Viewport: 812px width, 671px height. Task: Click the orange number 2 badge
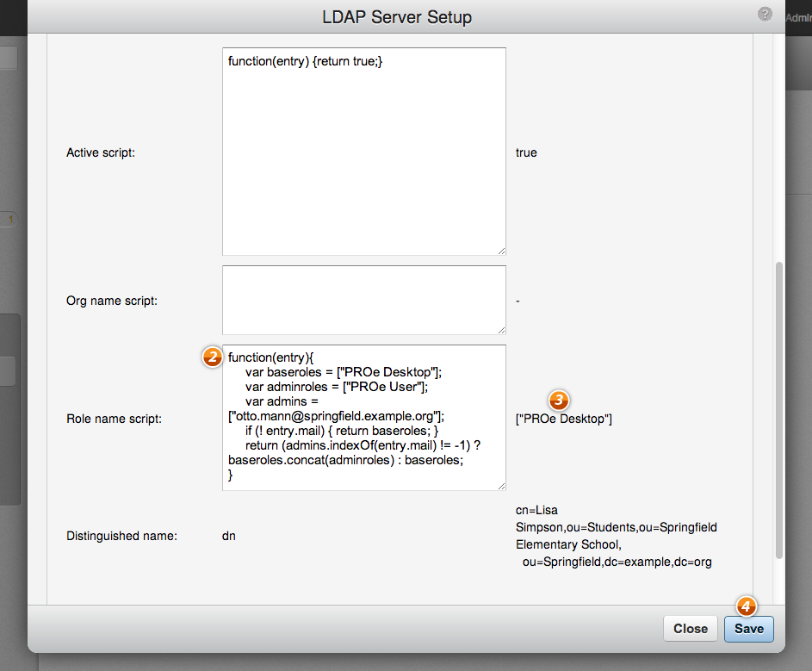[212, 356]
